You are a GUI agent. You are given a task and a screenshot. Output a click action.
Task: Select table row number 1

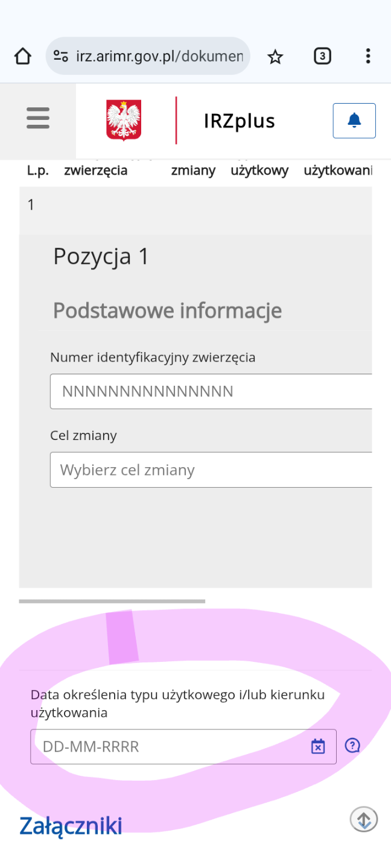(31, 205)
